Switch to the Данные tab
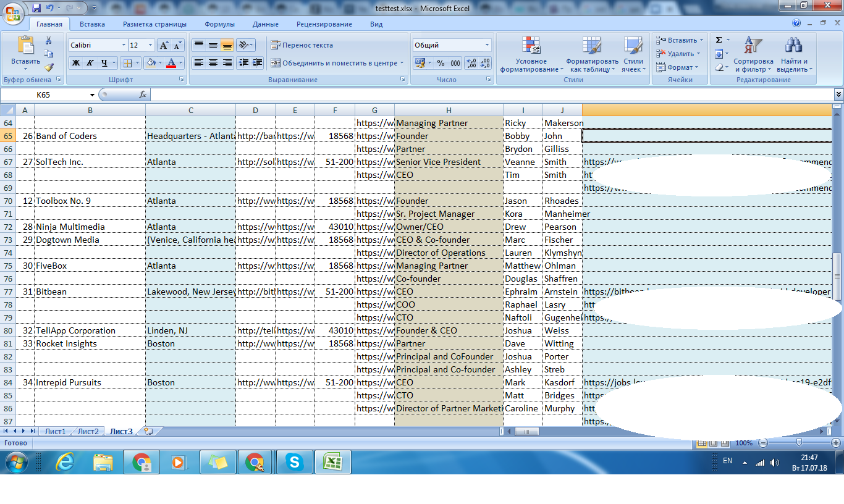 tap(265, 24)
